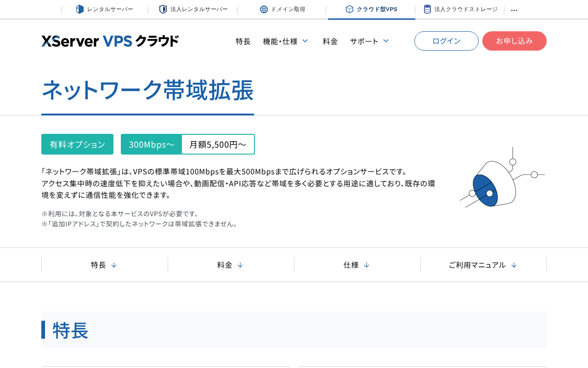Open 料金 in the main navigation
The height and width of the screenshot is (368, 588).
click(330, 41)
